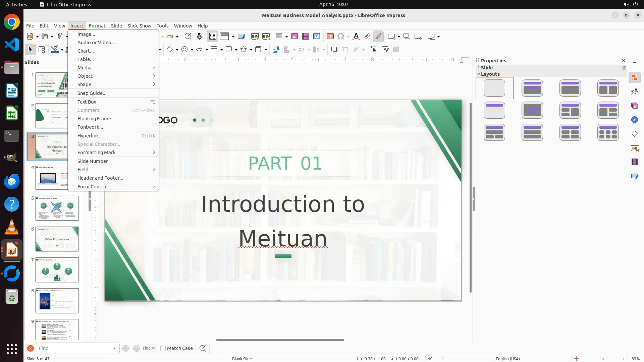Enable the Match Case checkbox

coord(163,348)
